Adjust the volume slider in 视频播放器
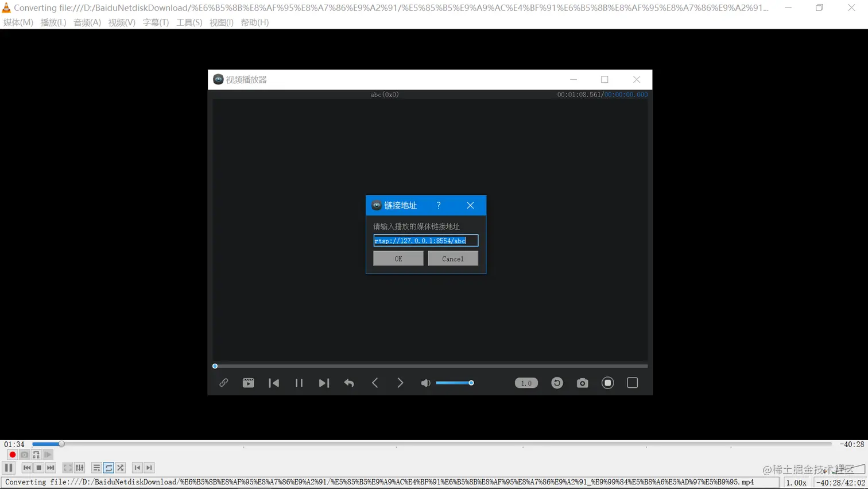 455,383
